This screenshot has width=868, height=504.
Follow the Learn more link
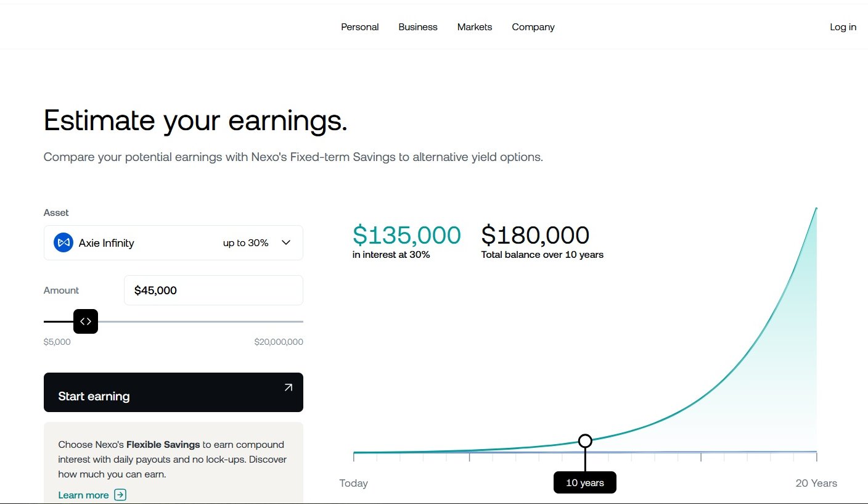[x=83, y=495]
